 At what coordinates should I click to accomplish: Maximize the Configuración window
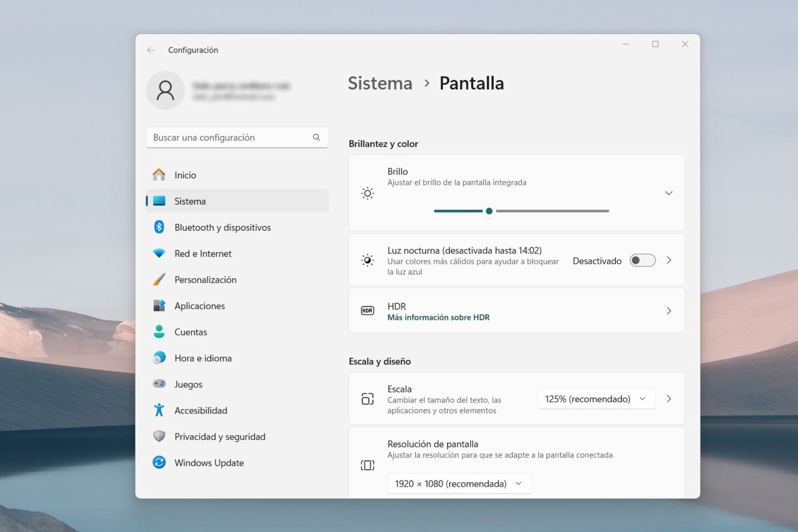pos(655,44)
